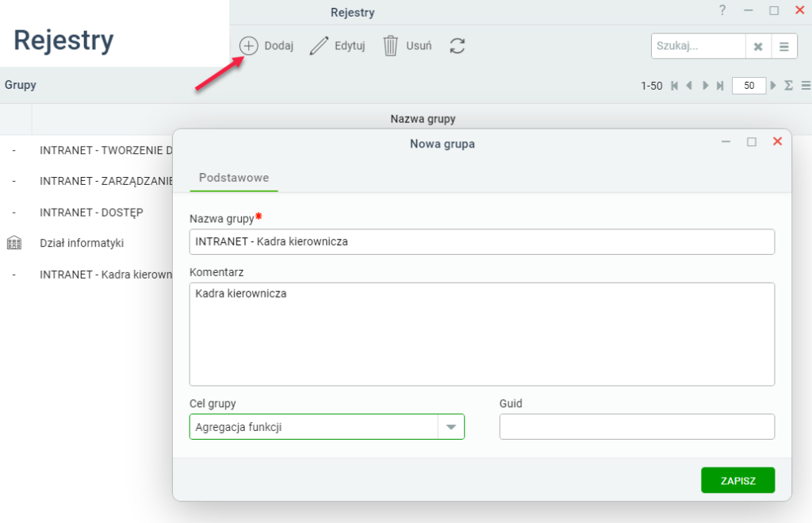The width and height of the screenshot is (812, 523).
Task: Go to the next page
Action: (705, 86)
